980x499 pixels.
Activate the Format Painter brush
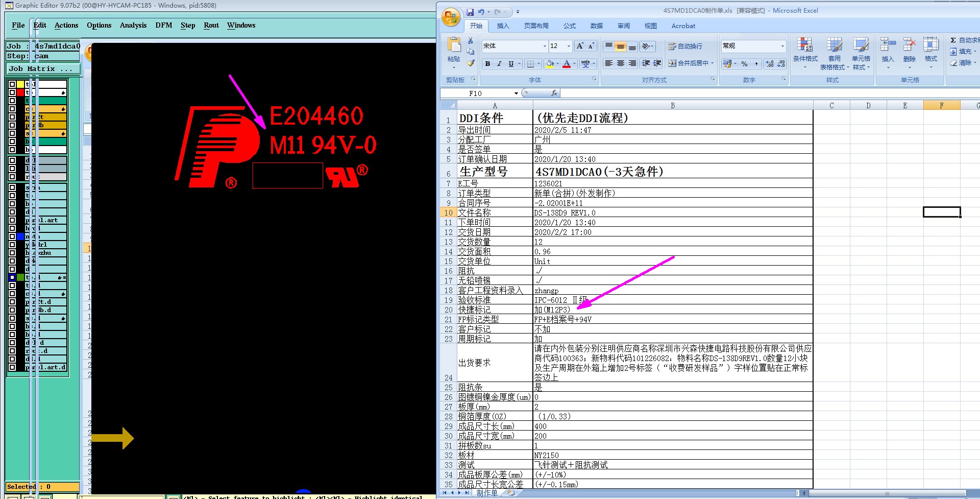coord(471,63)
